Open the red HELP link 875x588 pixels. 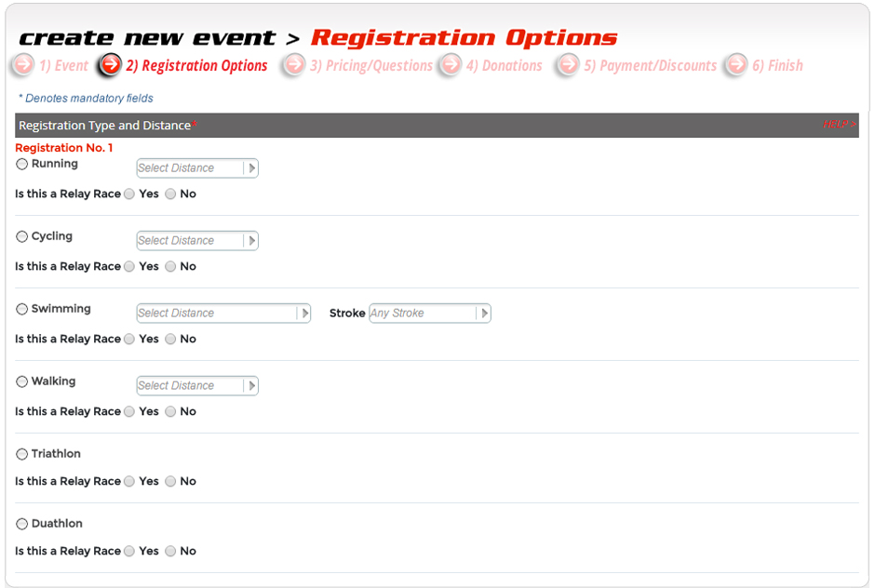pyautogui.click(x=839, y=125)
